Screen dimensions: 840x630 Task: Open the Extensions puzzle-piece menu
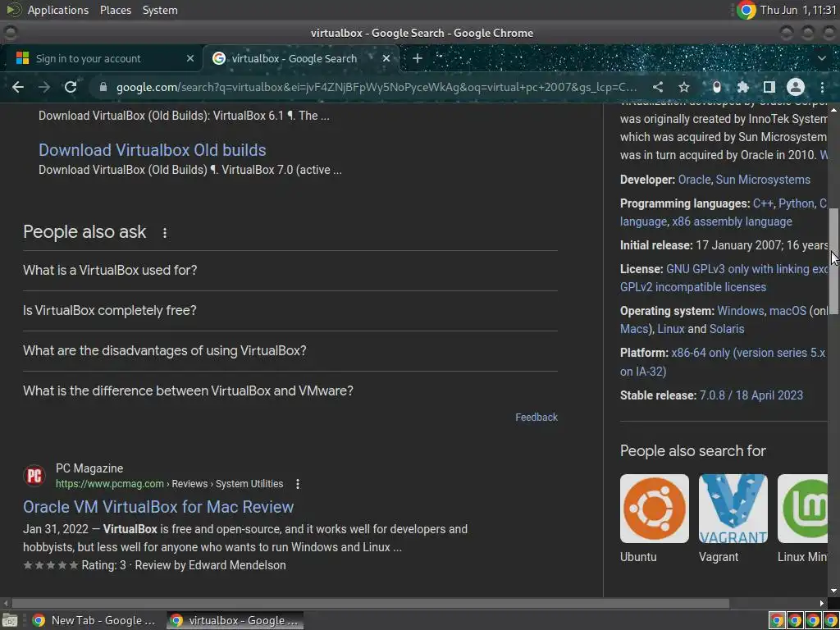click(743, 87)
